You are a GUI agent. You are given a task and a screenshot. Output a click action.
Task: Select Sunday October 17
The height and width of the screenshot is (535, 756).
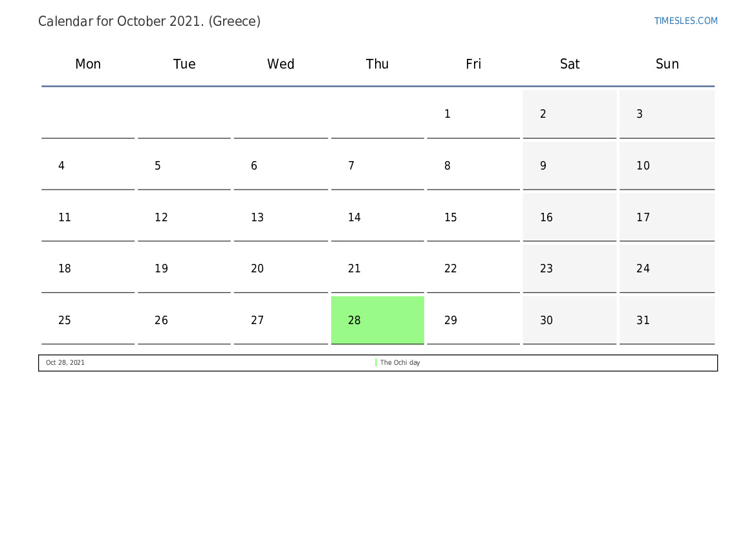[x=667, y=217]
